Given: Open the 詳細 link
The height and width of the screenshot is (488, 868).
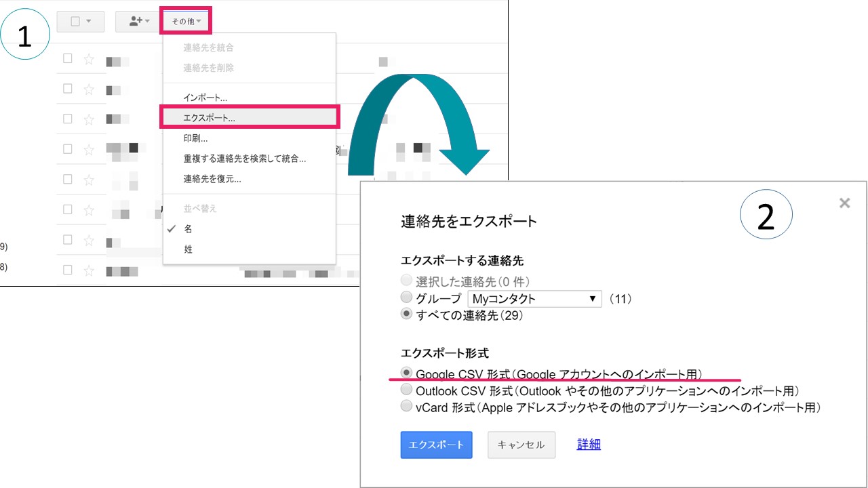Looking at the screenshot, I should click(589, 444).
